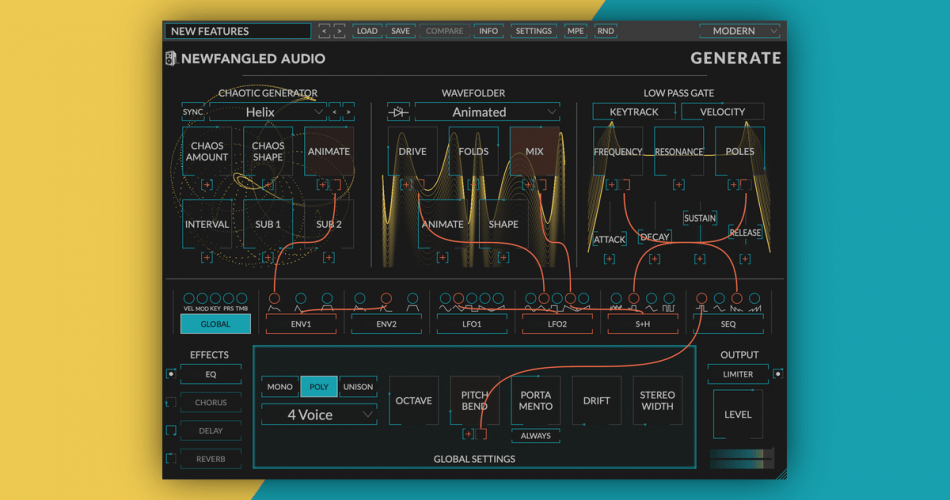
Task: Select next generator type arrow
Action: [348, 112]
